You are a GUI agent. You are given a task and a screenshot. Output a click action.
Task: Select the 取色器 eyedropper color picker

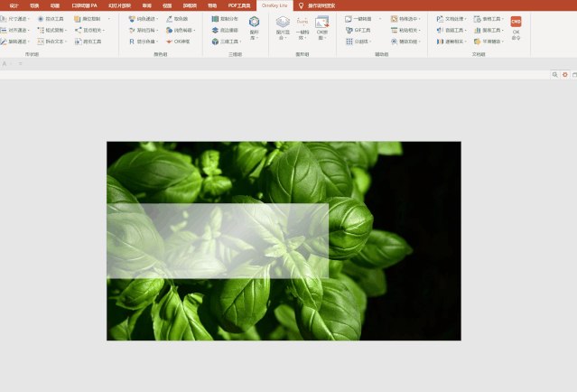pos(177,19)
